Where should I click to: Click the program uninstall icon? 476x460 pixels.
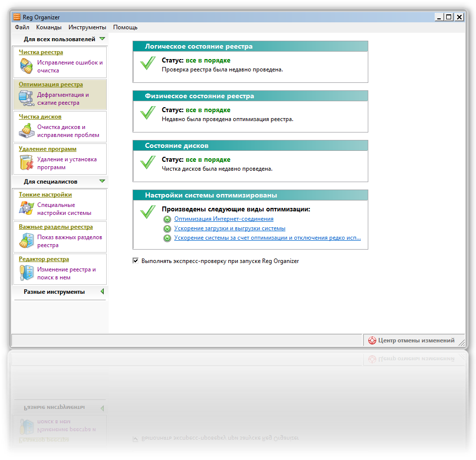[26, 163]
